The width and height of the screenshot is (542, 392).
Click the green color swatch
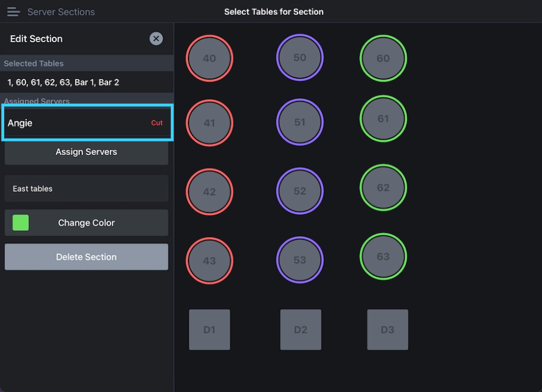[x=21, y=223]
